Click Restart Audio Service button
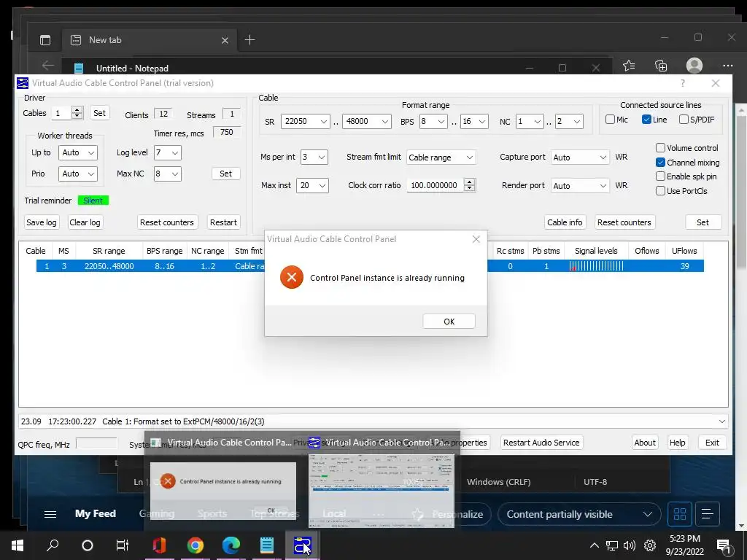 pos(541,443)
